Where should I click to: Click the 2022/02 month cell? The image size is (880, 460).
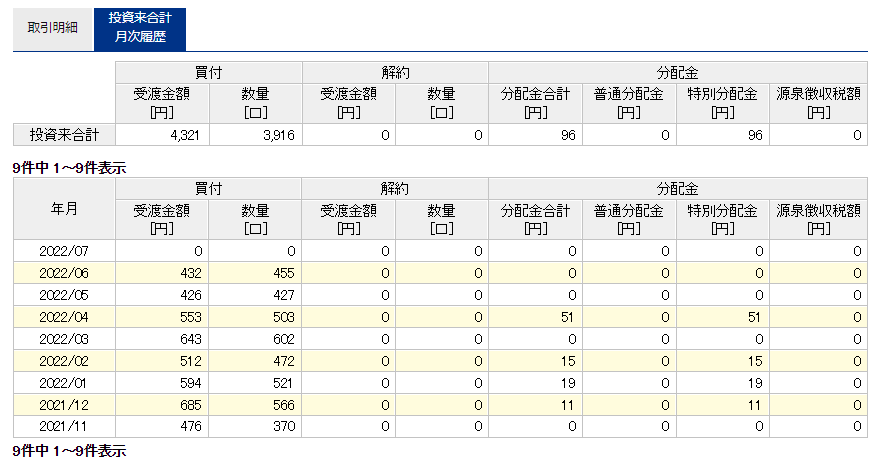tap(65, 361)
